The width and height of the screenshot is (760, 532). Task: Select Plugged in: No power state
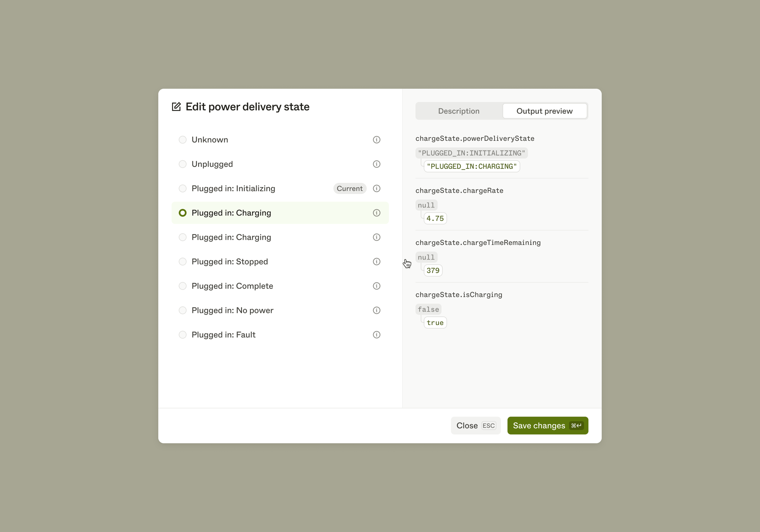click(x=183, y=310)
